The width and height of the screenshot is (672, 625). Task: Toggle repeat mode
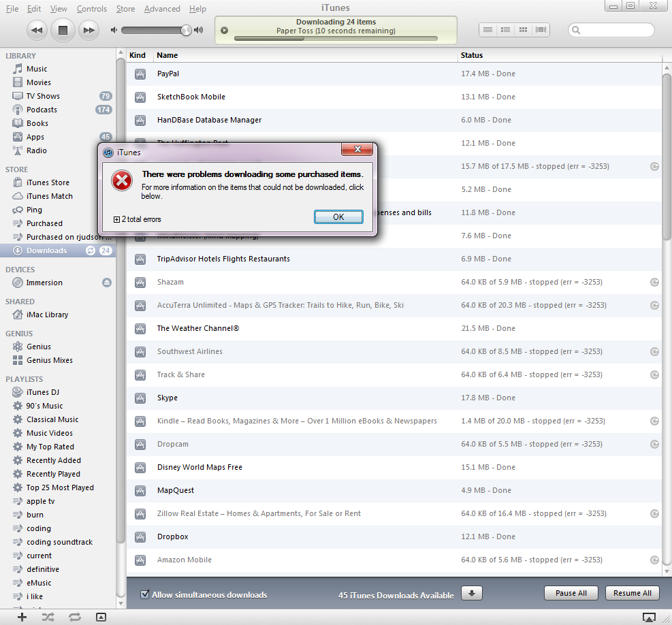point(75,618)
